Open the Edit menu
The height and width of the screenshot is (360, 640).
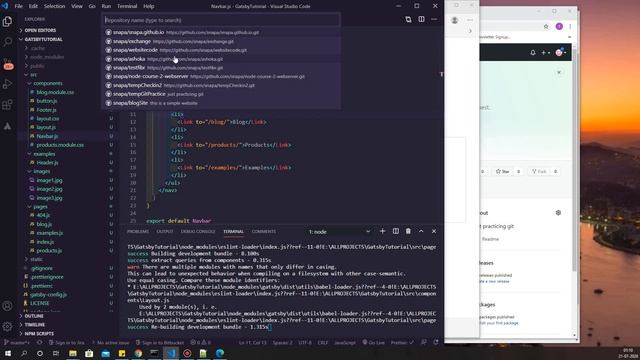coord(33,6)
